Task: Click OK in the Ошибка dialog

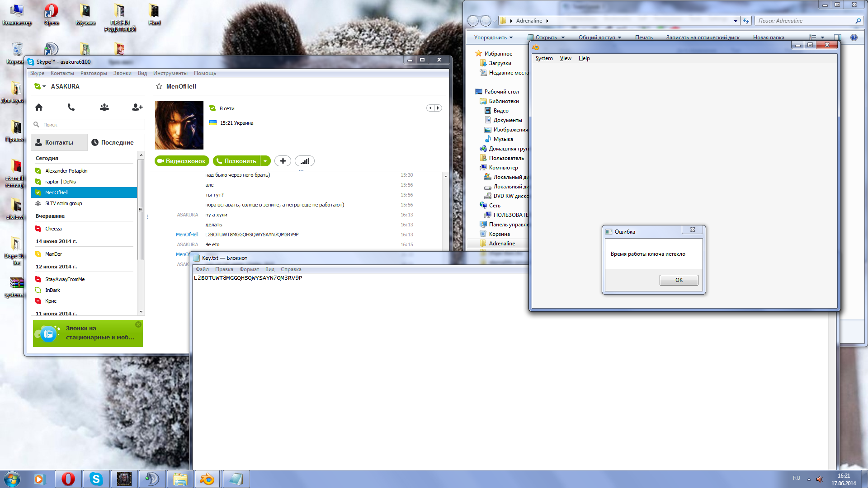Action: [x=679, y=280]
